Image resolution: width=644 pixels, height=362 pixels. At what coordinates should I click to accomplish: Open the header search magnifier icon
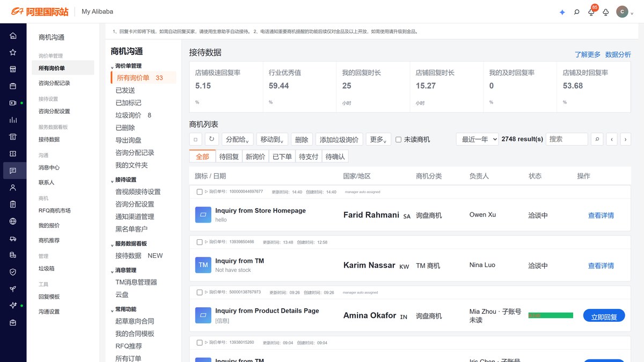tap(577, 12)
